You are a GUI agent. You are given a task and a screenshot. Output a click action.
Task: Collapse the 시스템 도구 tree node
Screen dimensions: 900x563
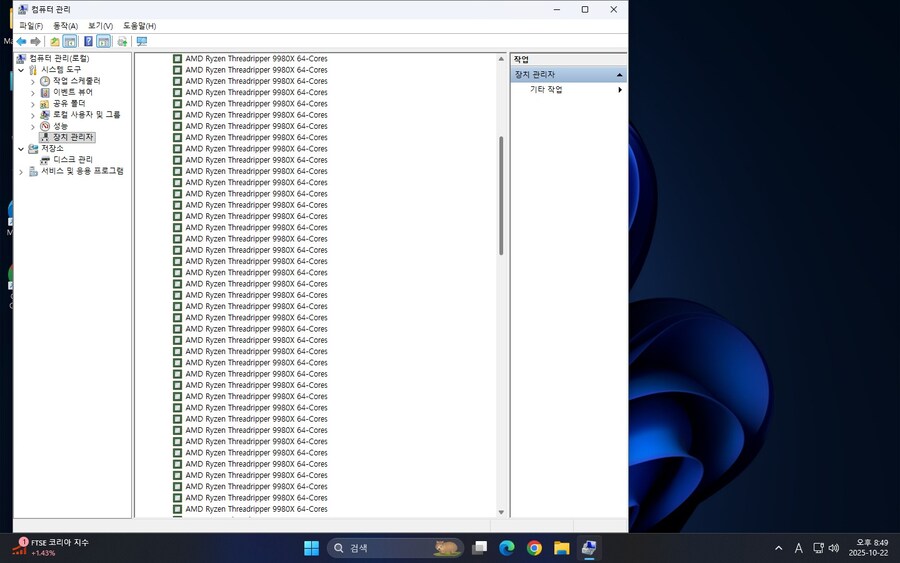(21, 70)
